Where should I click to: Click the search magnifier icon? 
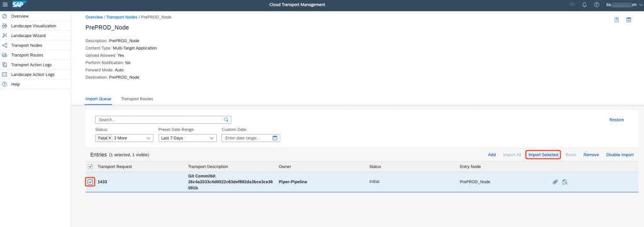point(226,120)
